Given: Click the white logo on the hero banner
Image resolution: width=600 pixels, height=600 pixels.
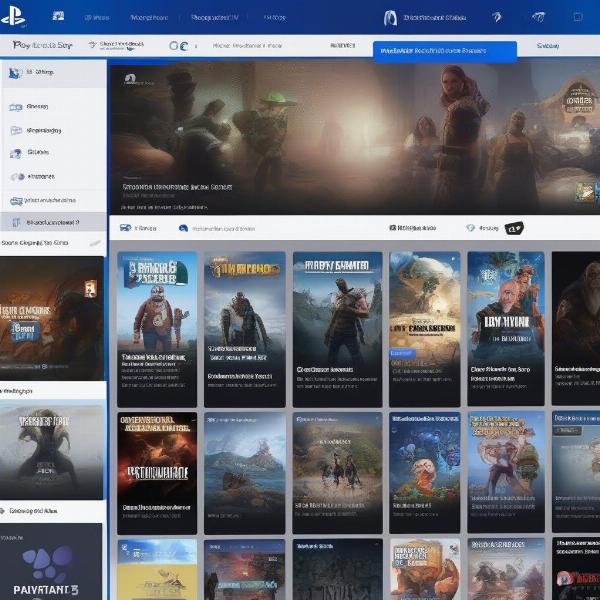Looking at the screenshot, I should tap(130, 79).
